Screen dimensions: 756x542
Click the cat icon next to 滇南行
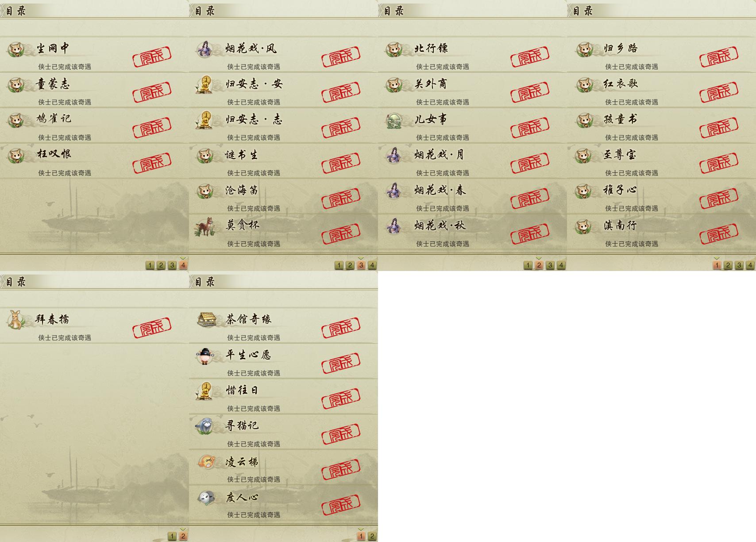click(x=583, y=226)
